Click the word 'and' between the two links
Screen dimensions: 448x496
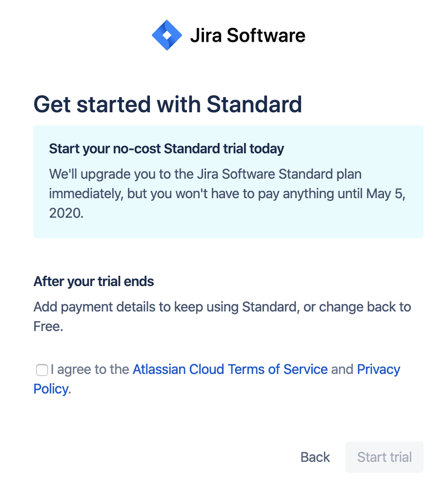(x=342, y=369)
